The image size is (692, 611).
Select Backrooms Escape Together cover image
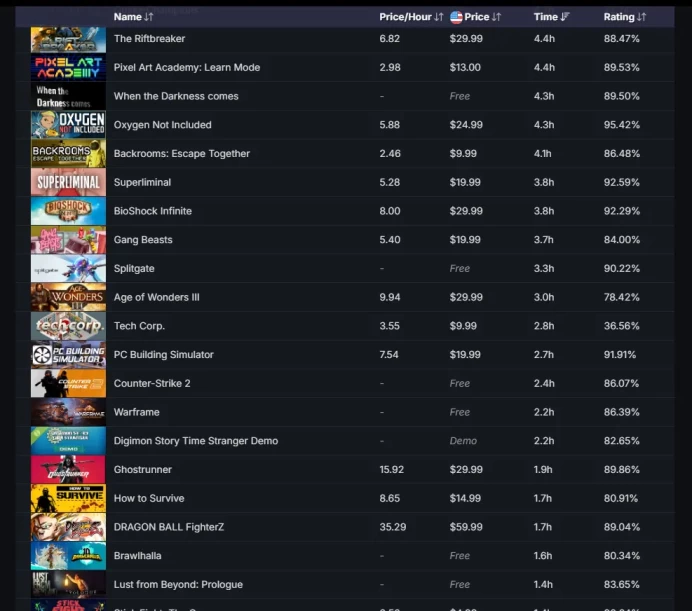pyautogui.click(x=68, y=154)
